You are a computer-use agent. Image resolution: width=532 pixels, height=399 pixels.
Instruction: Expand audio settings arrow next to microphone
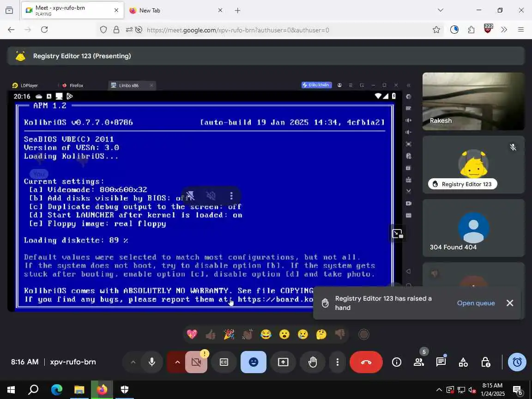click(x=133, y=362)
